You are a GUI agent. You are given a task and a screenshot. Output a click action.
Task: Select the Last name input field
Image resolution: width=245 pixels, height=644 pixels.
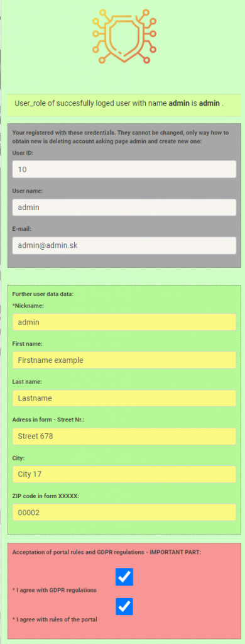124,398
